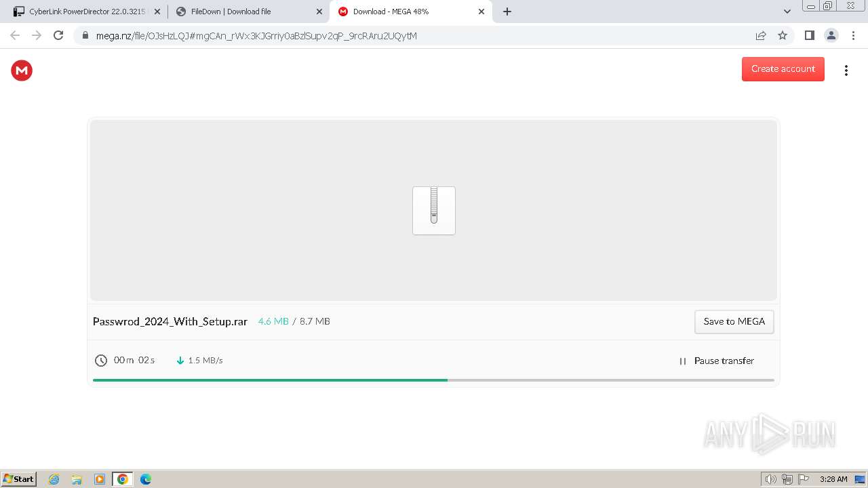Open the Windows Start menu
The height and width of the screenshot is (488, 868).
click(x=19, y=479)
